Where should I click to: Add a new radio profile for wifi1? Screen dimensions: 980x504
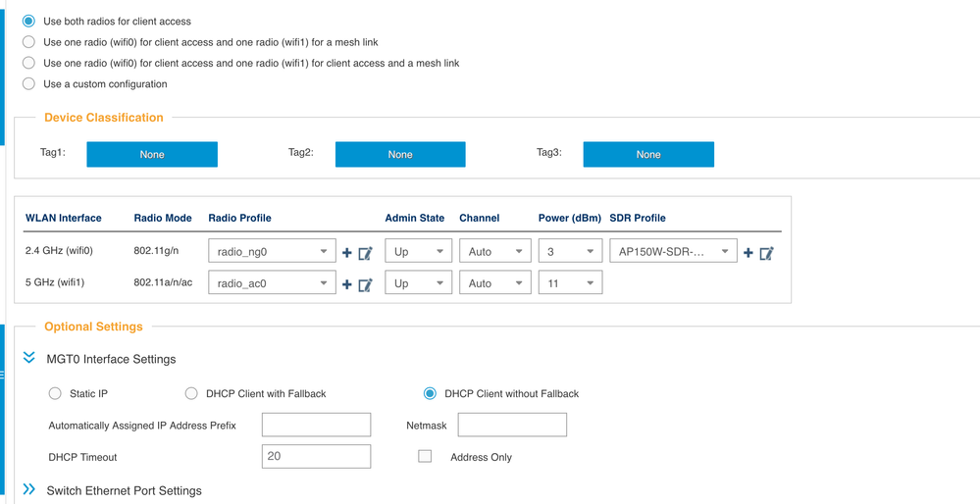346,284
